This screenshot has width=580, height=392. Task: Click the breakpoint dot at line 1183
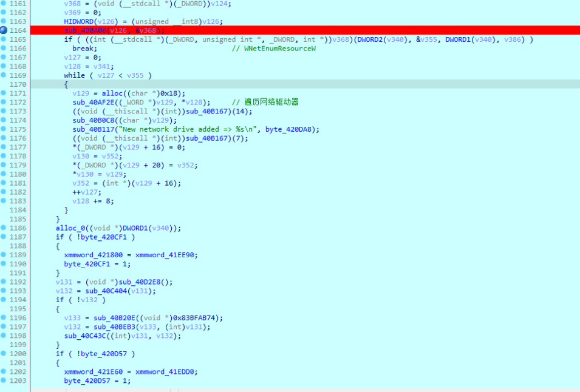coord(3,201)
